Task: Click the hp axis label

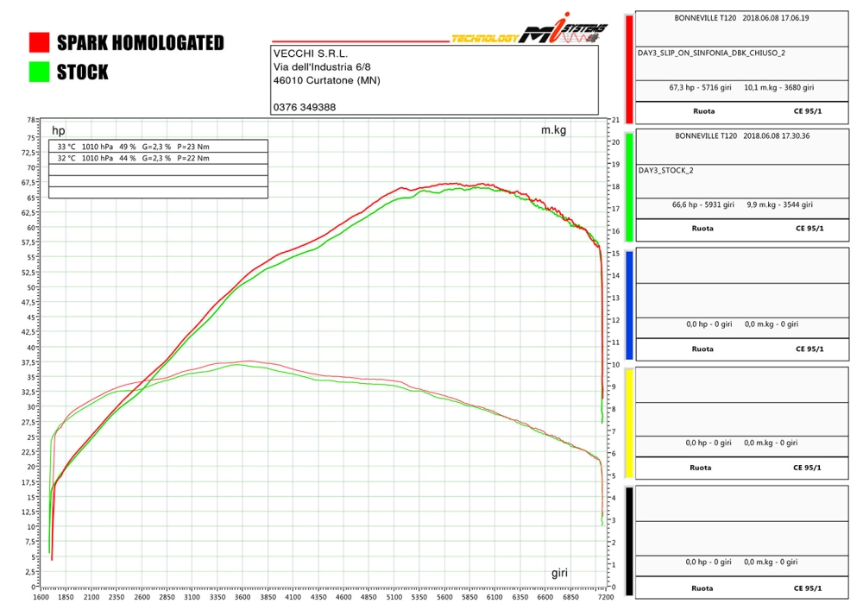Action: click(x=59, y=131)
